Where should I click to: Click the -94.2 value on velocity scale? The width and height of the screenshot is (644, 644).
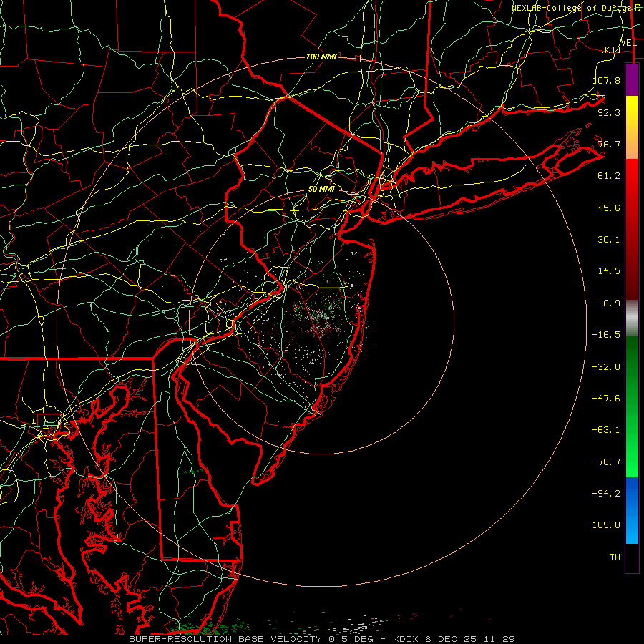(607, 493)
